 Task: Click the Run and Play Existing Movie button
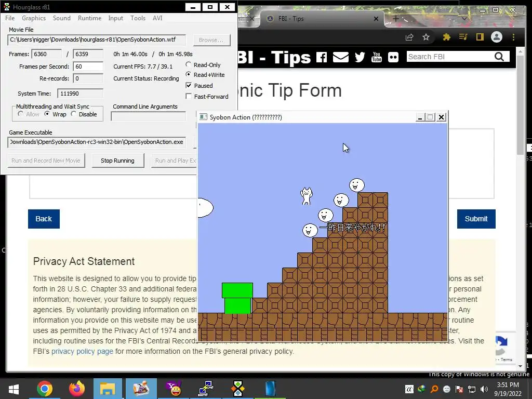pyautogui.click(x=175, y=161)
